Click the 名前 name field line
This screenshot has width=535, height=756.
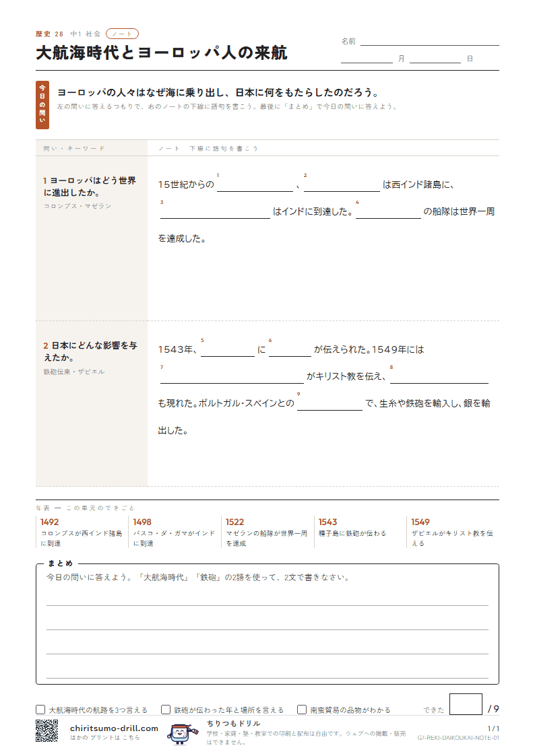(x=429, y=42)
